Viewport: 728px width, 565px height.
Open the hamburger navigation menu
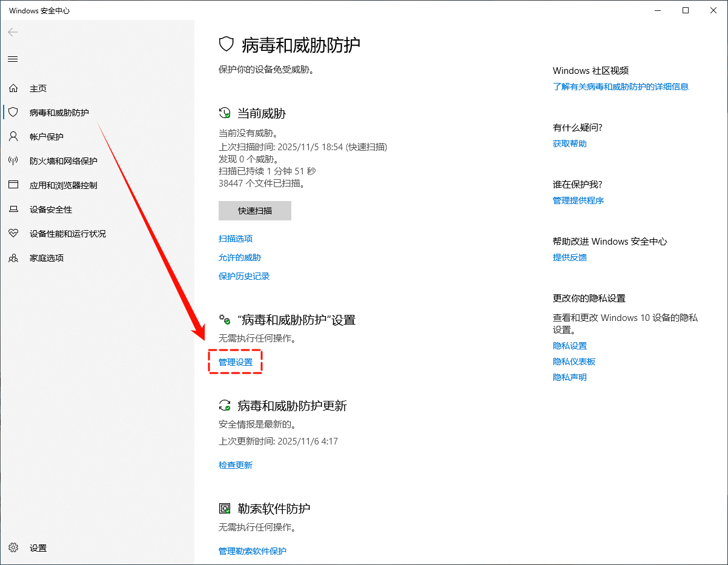(13, 59)
